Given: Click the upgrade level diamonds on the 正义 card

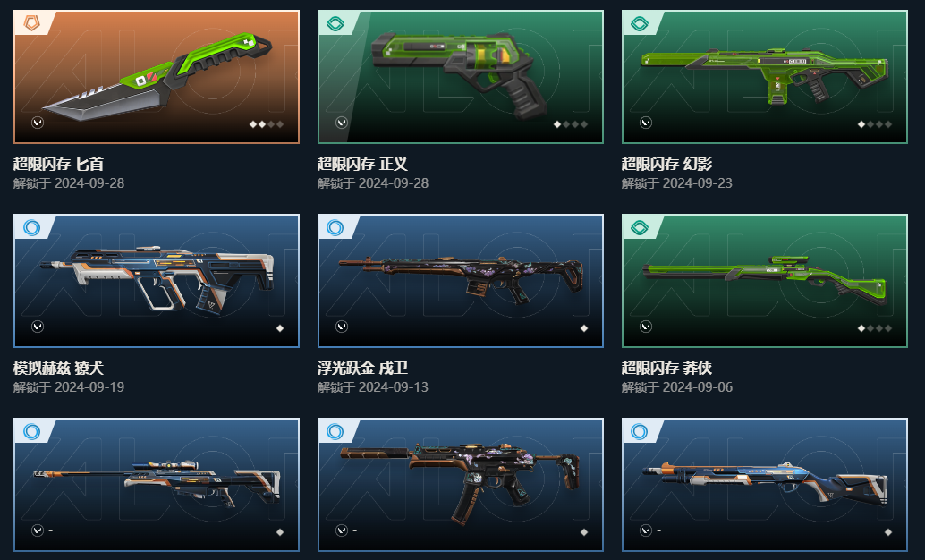Looking at the screenshot, I should point(571,124).
